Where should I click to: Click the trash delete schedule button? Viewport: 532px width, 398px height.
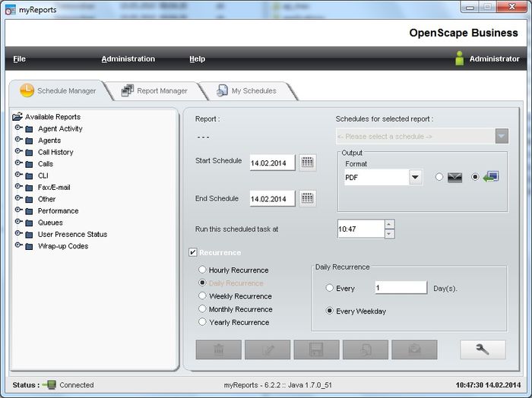(x=219, y=349)
